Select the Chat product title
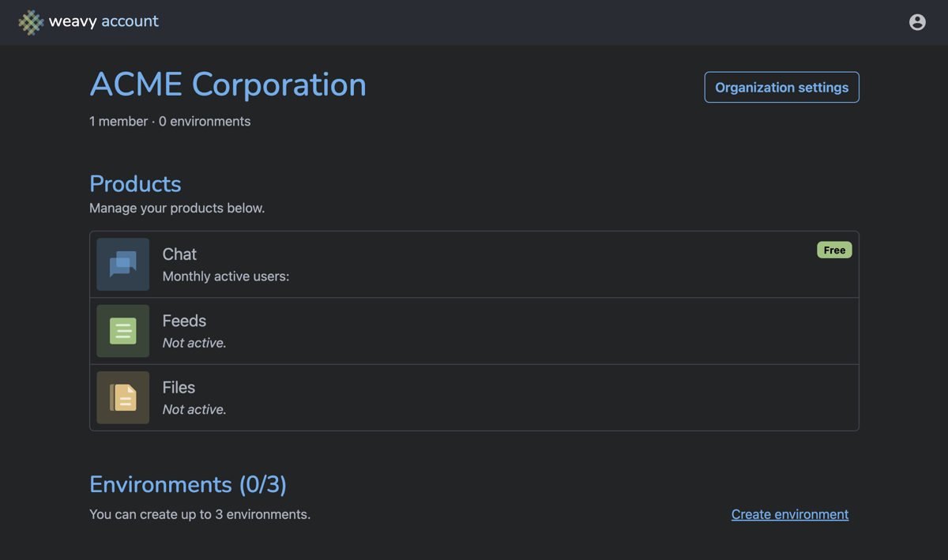 click(179, 254)
